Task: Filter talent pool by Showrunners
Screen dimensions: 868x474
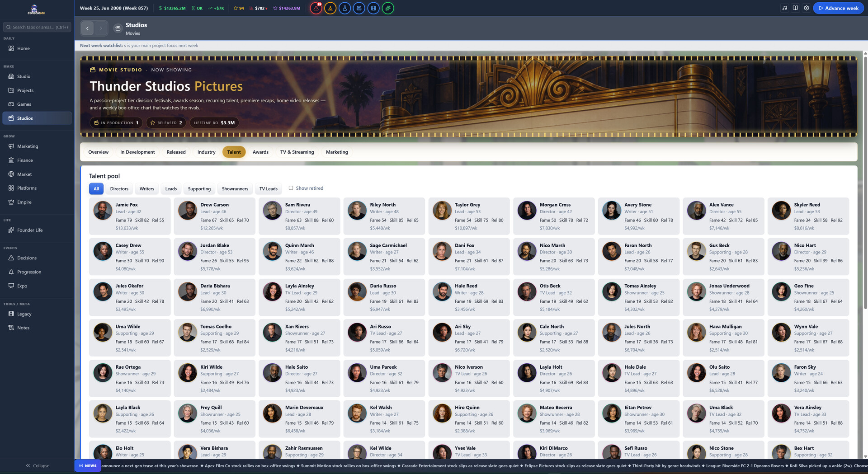Action: (235, 189)
